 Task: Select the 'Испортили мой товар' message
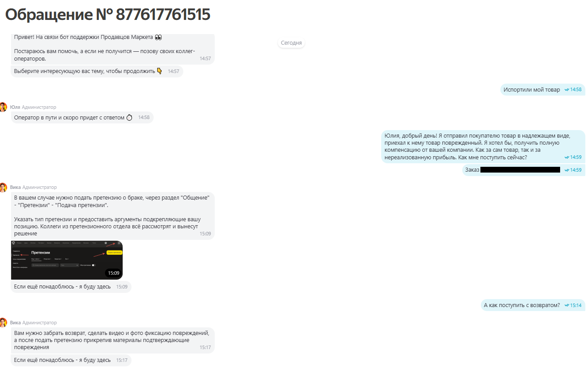543,90
